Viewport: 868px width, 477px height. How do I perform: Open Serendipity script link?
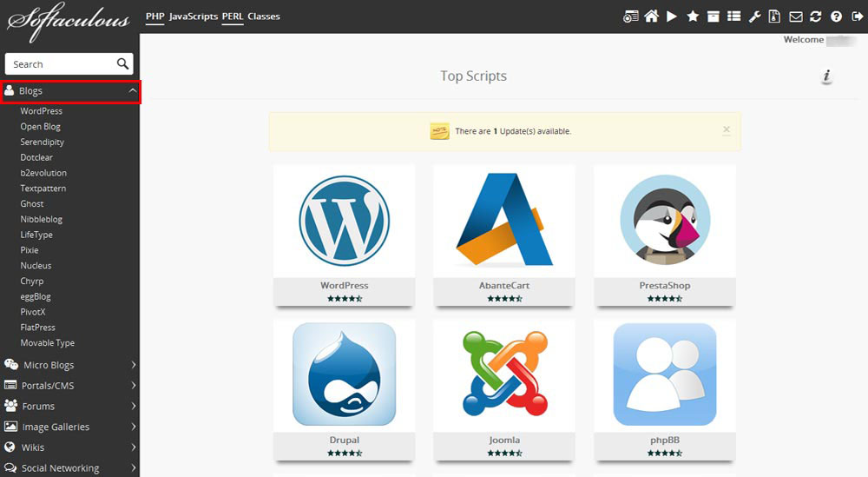(42, 142)
